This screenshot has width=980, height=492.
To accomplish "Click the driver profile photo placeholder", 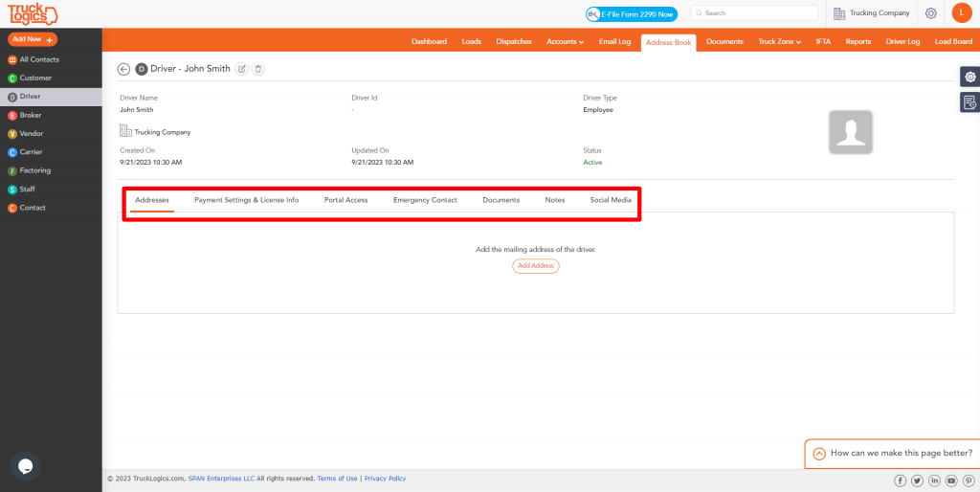I will (851, 132).
